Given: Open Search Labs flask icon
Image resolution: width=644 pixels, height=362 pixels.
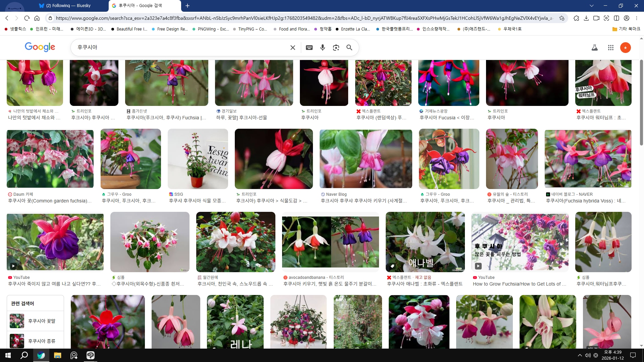Looking at the screenshot, I should (594, 48).
